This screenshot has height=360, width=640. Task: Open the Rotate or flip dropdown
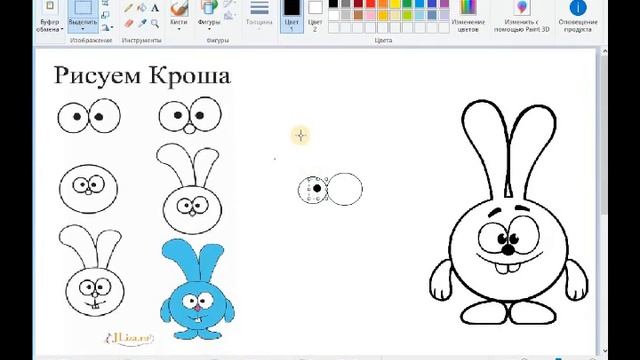tap(107, 28)
